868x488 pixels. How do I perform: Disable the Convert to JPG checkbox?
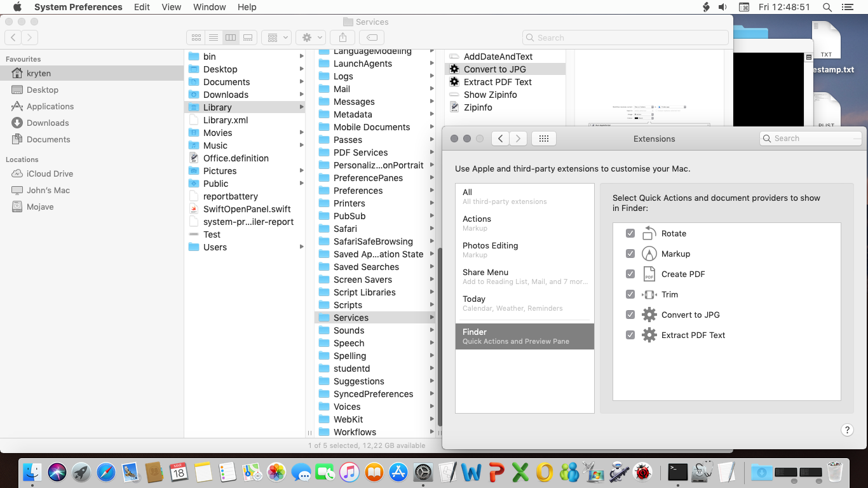point(630,315)
